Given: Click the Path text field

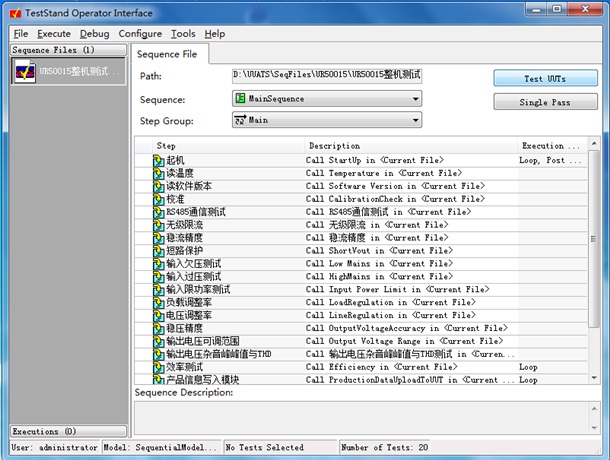Looking at the screenshot, I should 326,76.
